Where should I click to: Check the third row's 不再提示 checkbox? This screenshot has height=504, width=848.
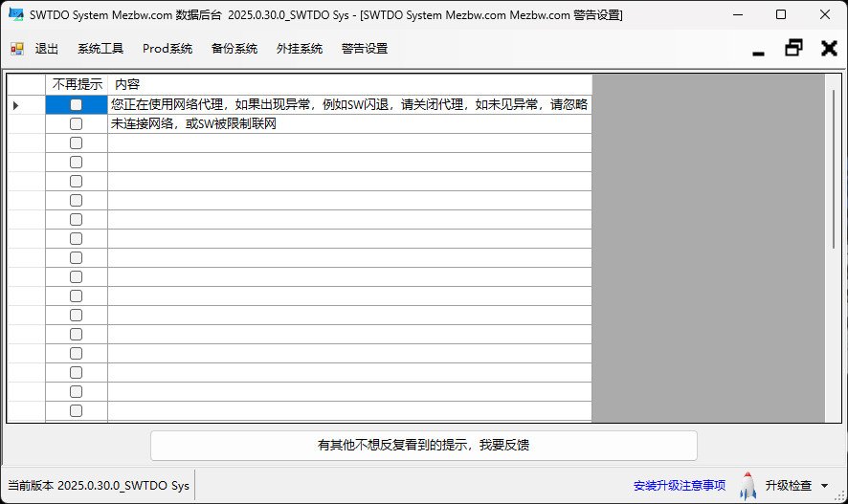click(77, 143)
